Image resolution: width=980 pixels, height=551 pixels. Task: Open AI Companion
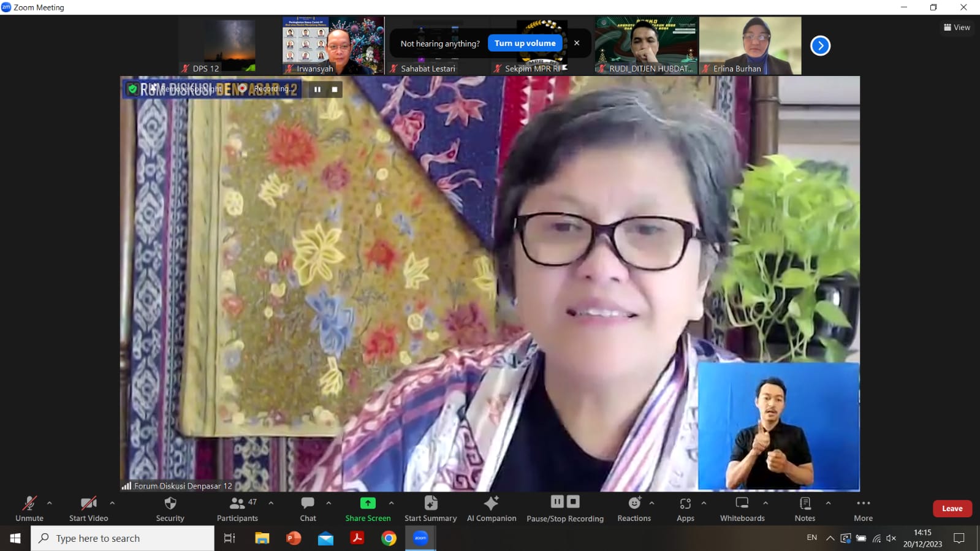492,508
